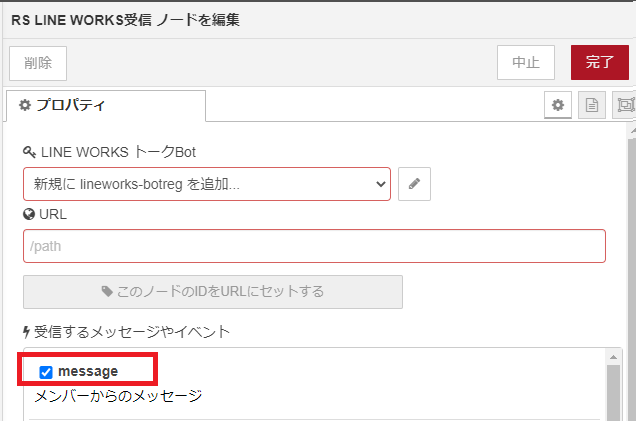Click the URL /path input field

coord(314,246)
